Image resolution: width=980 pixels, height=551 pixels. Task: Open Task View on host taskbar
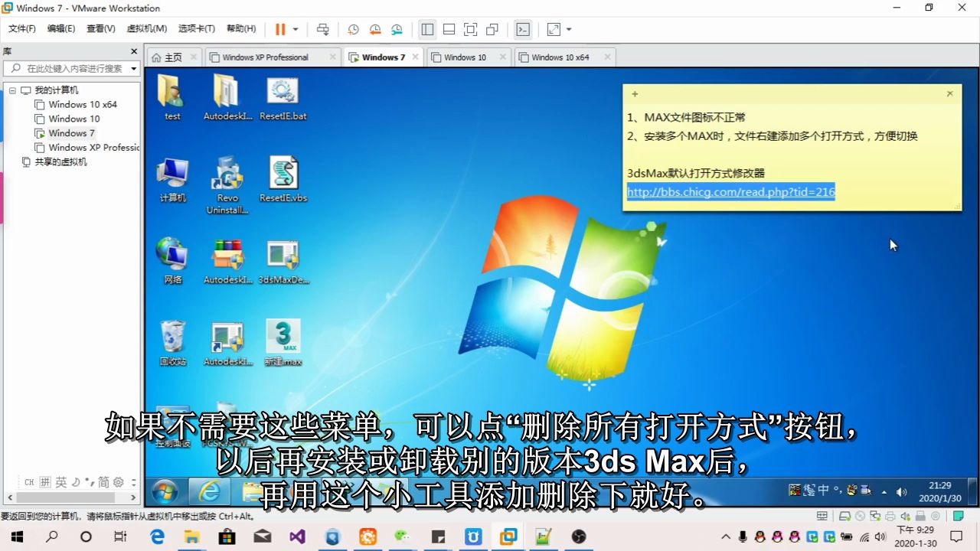(x=120, y=537)
